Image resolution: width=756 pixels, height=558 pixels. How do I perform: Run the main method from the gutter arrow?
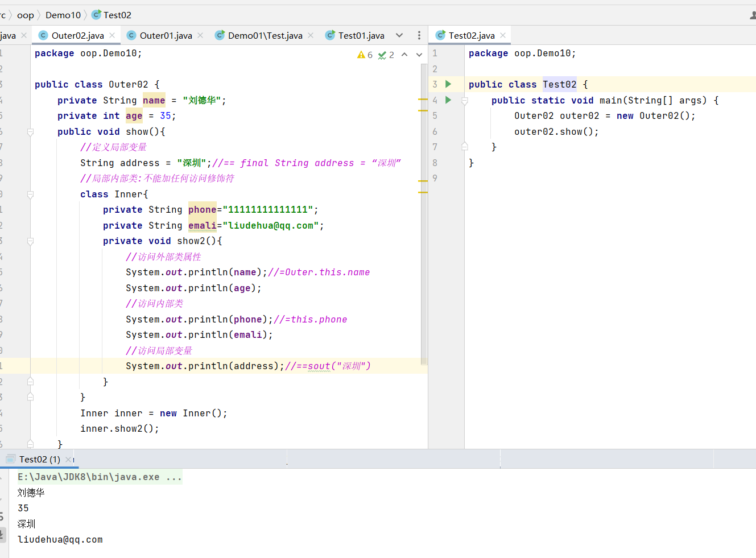click(x=448, y=100)
